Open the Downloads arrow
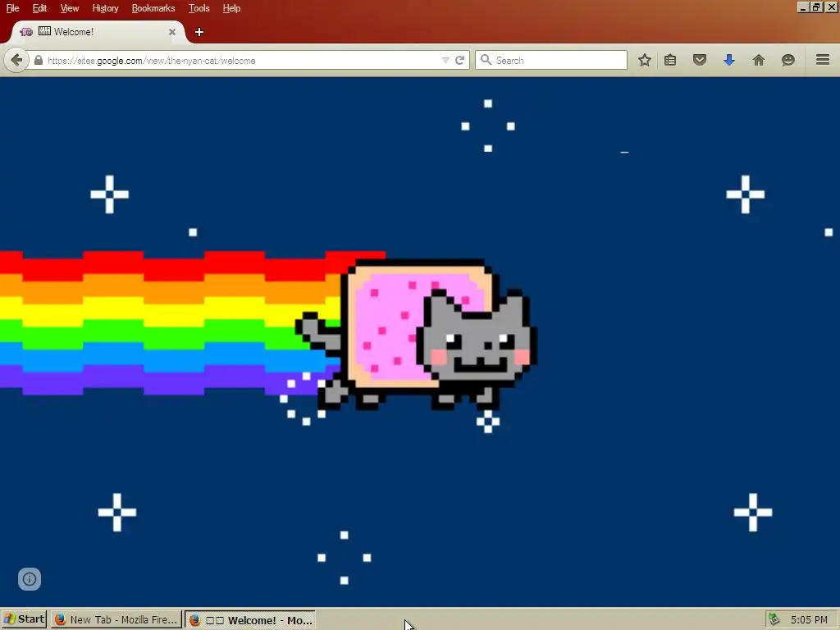840x630 pixels. click(x=729, y=60)
